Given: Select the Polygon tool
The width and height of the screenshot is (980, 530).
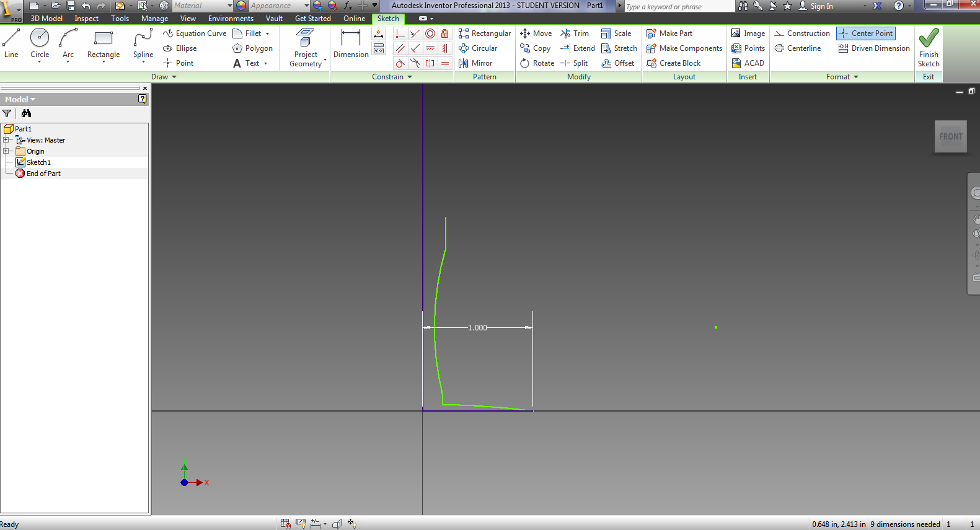Looking at the screenshot, I should pos(252,48).
